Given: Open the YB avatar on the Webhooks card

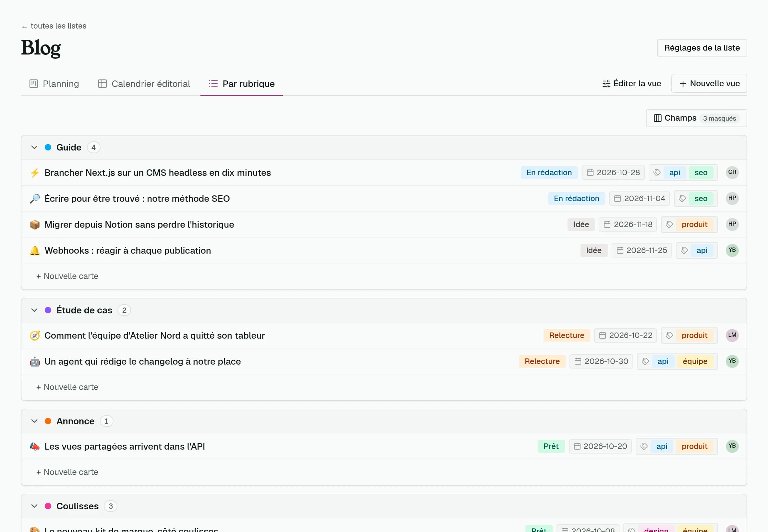Looking at the screenshot, I should (x=732, y=250).
